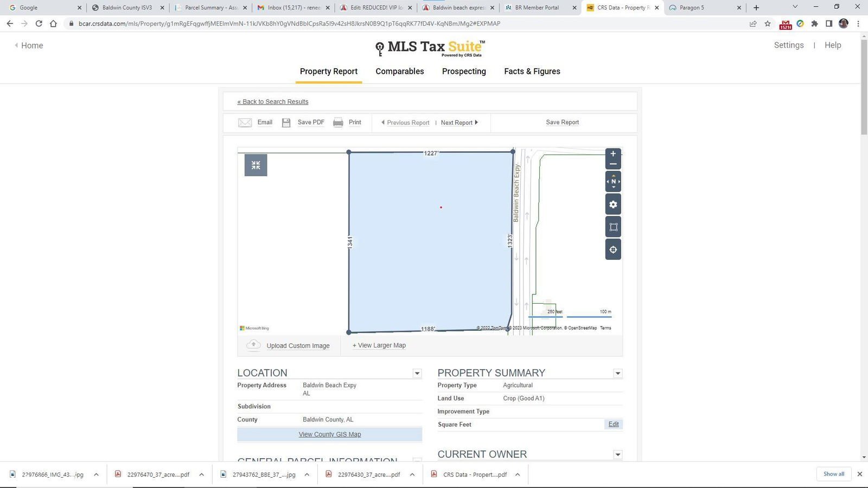Click the collapse map icon

tap(256, 165)
